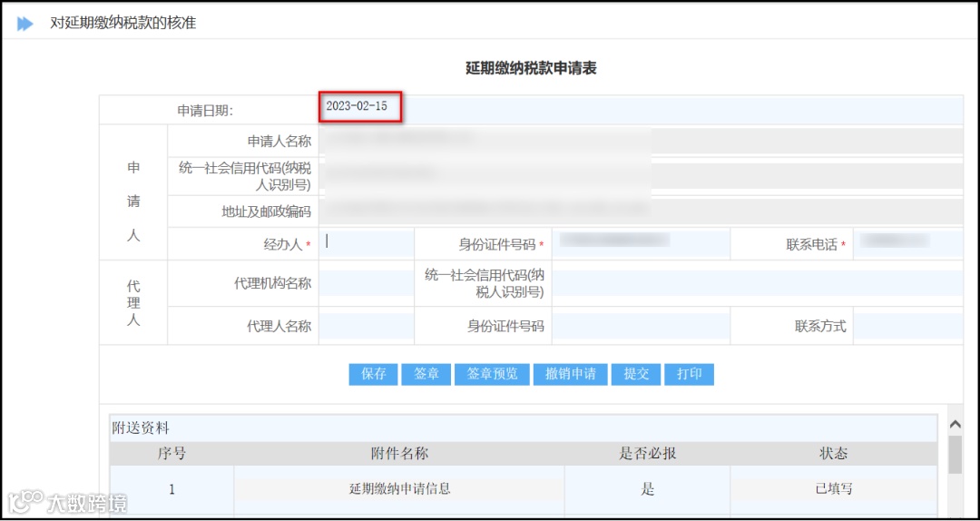Screen dimensions: 980x521
Task: Click the 已填写 status cell
Action: (834, 489)
